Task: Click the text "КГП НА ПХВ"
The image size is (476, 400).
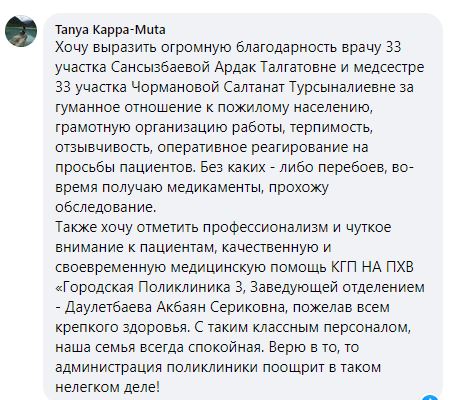Action: coord(372,268)
